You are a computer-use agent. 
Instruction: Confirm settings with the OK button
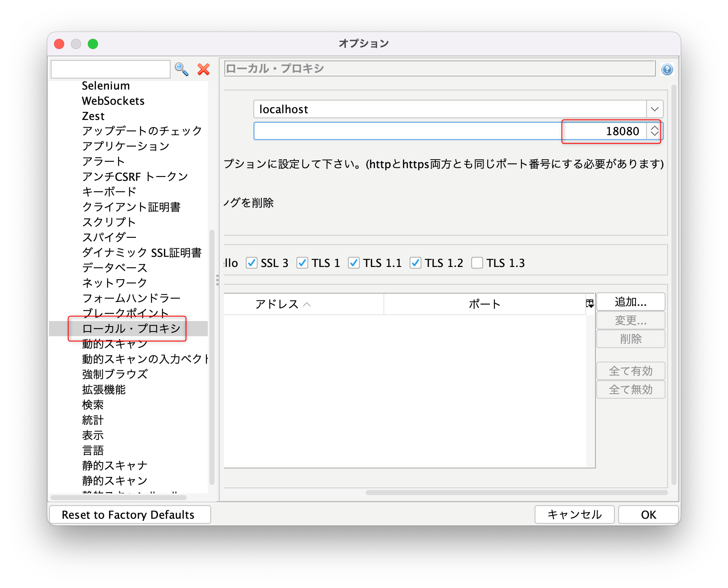tap(648, 514)
